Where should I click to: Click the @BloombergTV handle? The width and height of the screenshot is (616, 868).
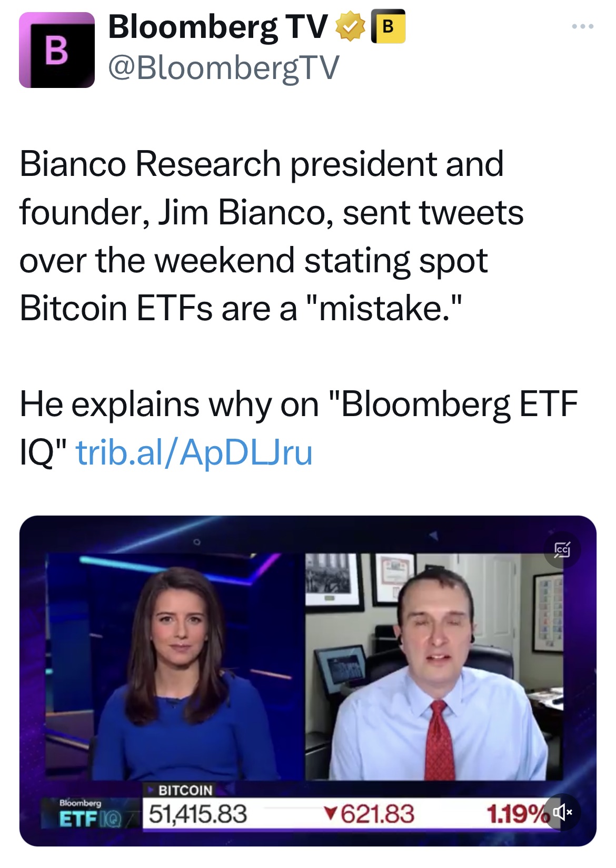[x=224, y=68]
